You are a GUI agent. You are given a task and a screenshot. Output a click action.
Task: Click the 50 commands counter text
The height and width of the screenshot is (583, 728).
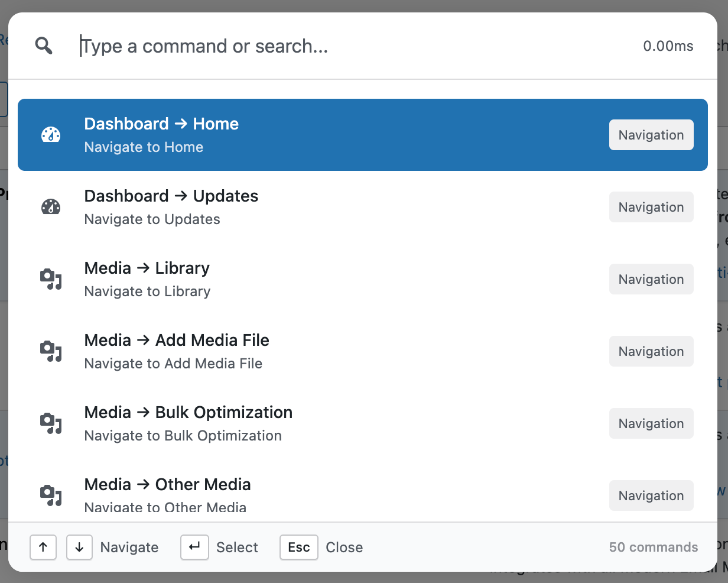point(653,547)
